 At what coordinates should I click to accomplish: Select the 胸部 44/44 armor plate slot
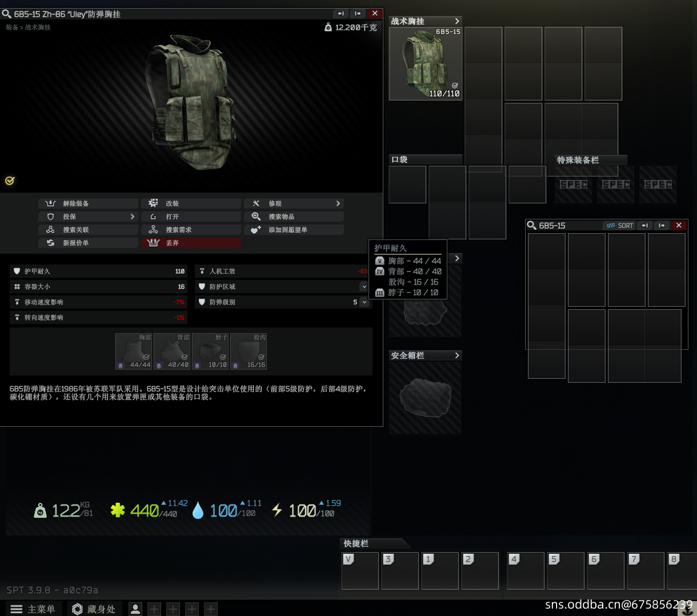click(x=134, y=351)
